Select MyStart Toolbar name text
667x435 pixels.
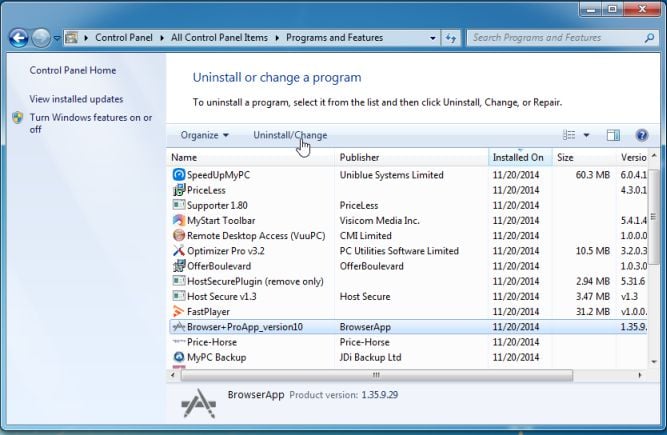point(221,221)
